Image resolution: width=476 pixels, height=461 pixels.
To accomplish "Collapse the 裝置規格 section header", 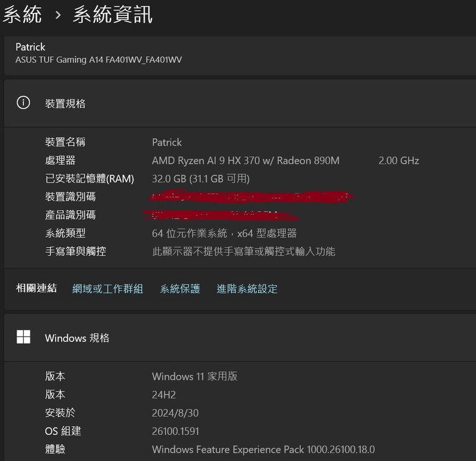I will pyautogui.click(x=240, y=103).
